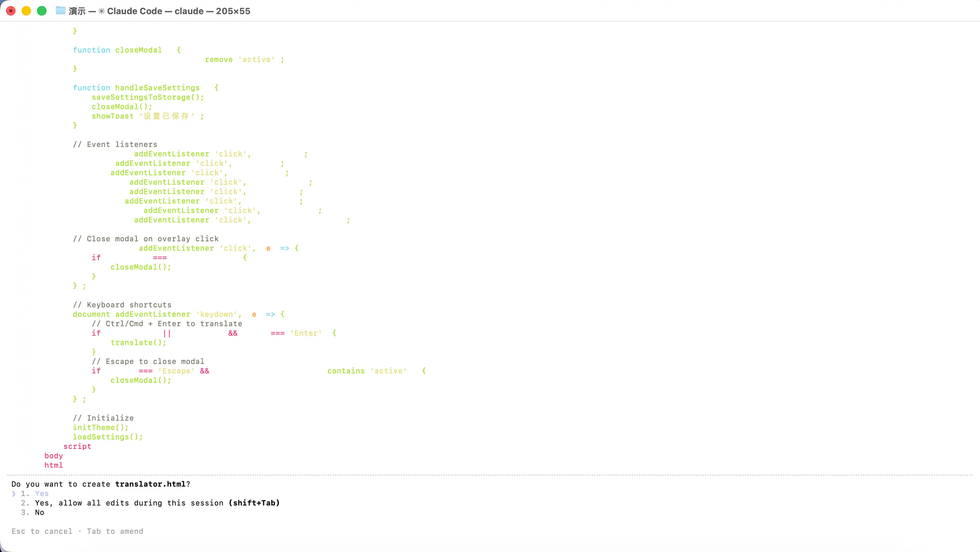The height and width of the screenshot is (552, 980).
Task: Click the red close window button
Action: (11, 11)
